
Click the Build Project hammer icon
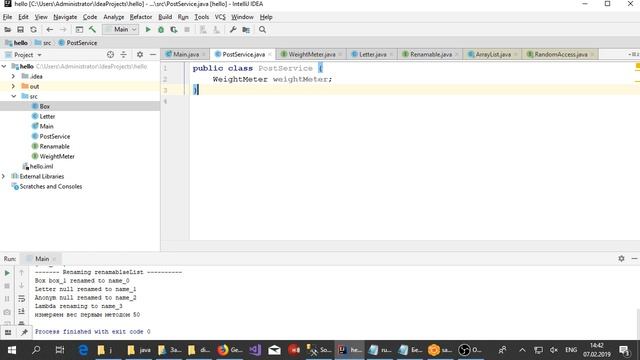point(92,29)
